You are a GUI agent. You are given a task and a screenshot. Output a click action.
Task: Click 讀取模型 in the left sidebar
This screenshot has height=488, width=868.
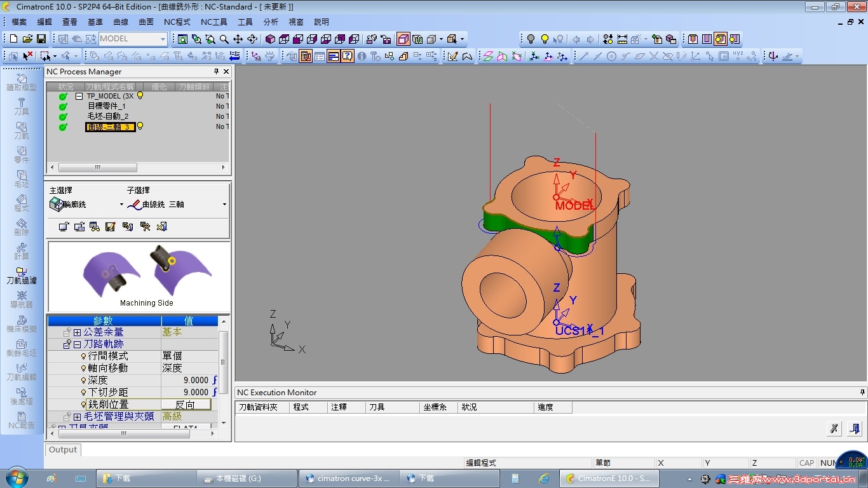pos(22,82)
